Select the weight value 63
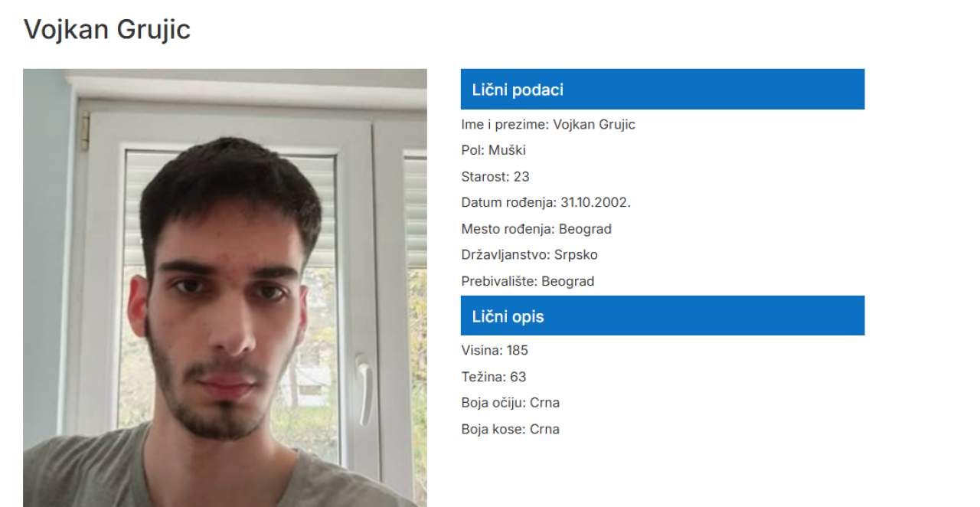Viewport: 980px width, 507px height. coord(518,377)
